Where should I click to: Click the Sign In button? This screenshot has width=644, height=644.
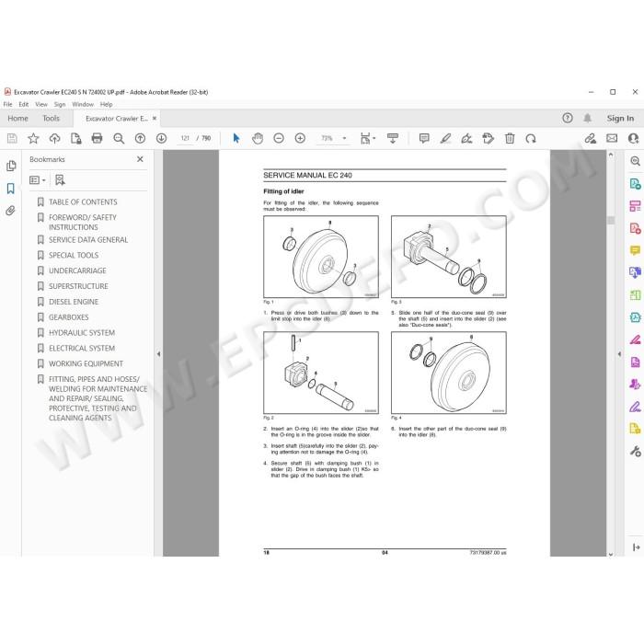pos(620,119)
